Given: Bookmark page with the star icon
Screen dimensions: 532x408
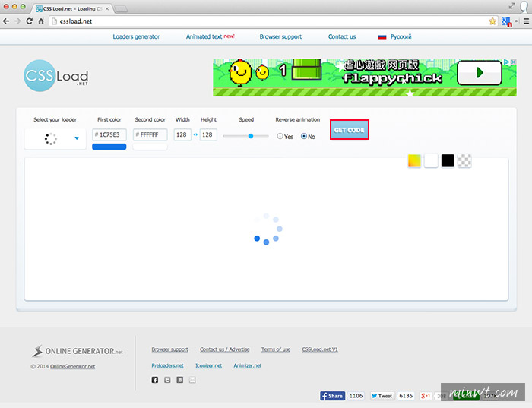Looking at the screenshot, I should click(492, 21).
